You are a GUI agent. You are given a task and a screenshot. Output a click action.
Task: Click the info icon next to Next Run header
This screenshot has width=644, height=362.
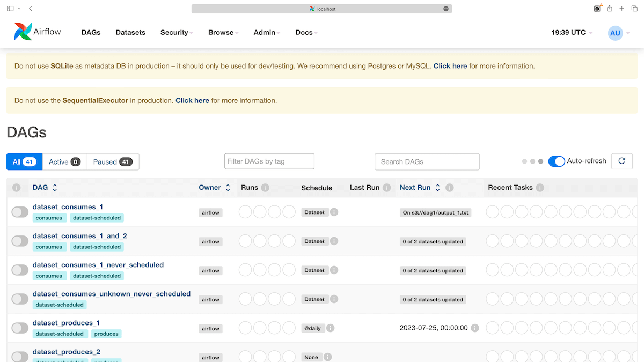click(x=450, y=188)
